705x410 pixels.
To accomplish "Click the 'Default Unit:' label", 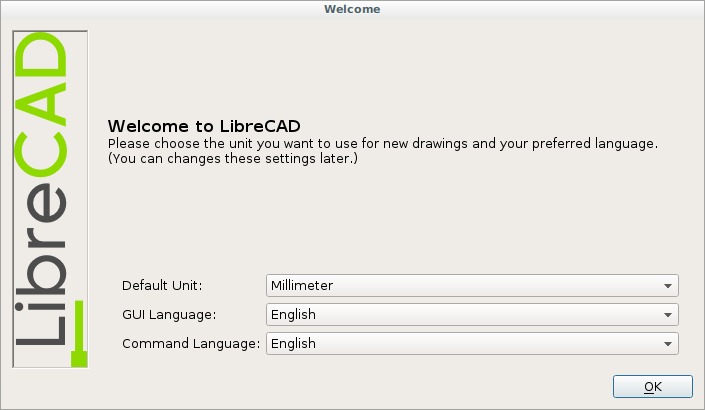I will (x=162, y=285).
